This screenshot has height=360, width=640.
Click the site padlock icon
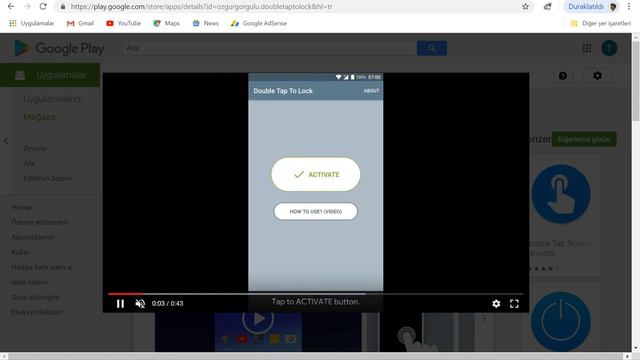[62, 7]
